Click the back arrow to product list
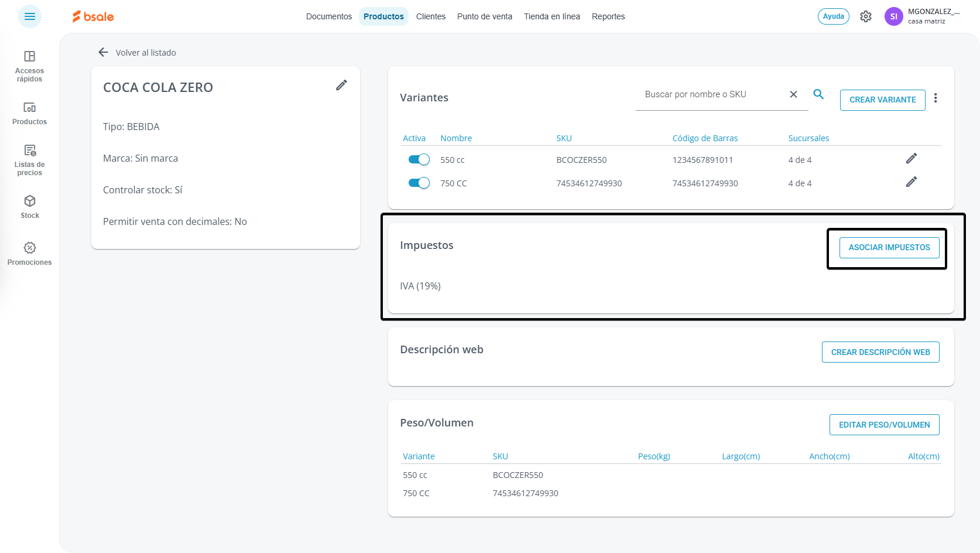 coord(104,52)
